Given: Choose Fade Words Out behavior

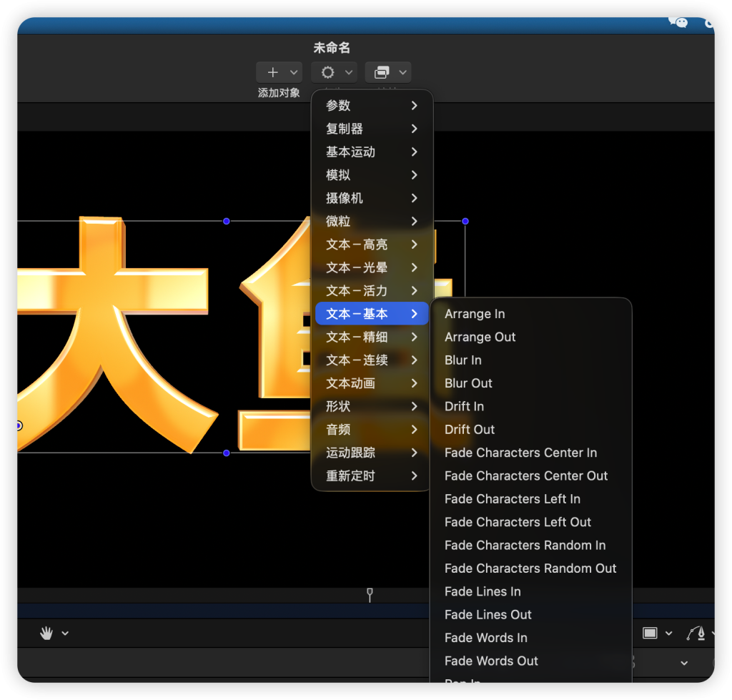Looking at the screenshot, I should 491,661.
